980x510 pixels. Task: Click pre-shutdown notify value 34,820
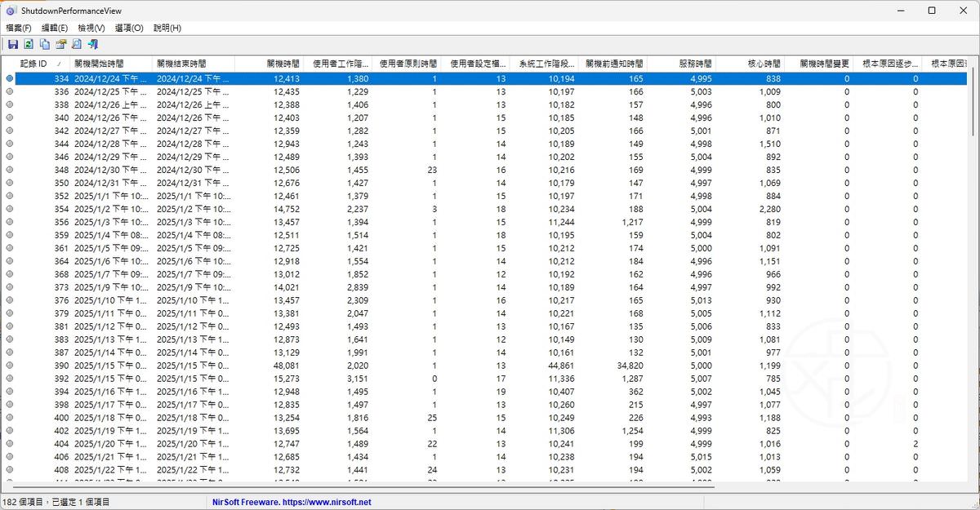tap(630, 366)
